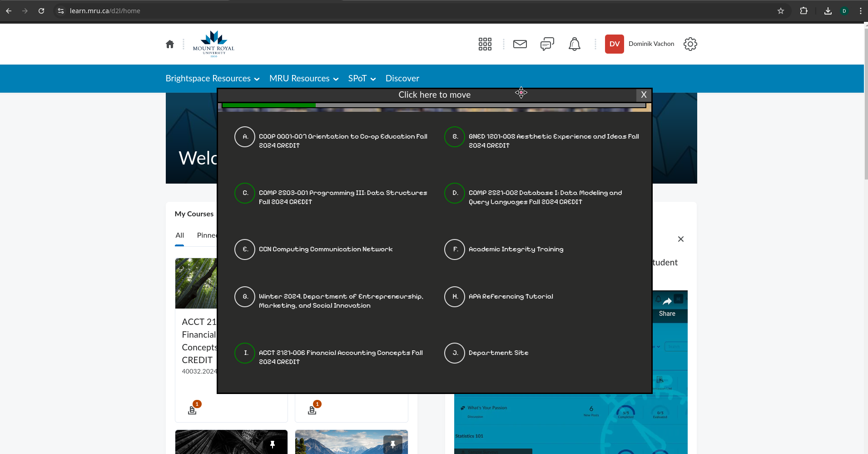The width and height of the screenshot is (868, 454).
Task: Open the bamboo forest course thumbnail
Action: click(x=196, y=284)
